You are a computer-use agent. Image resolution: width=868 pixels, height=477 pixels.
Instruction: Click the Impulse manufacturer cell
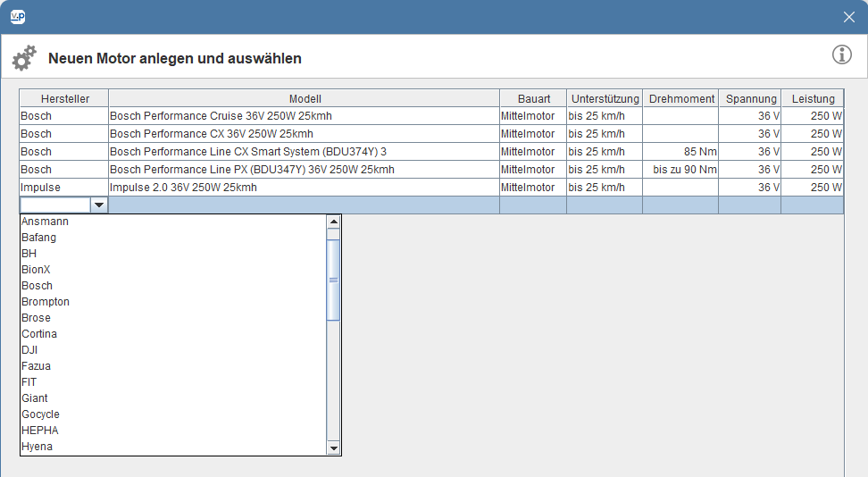64,188
